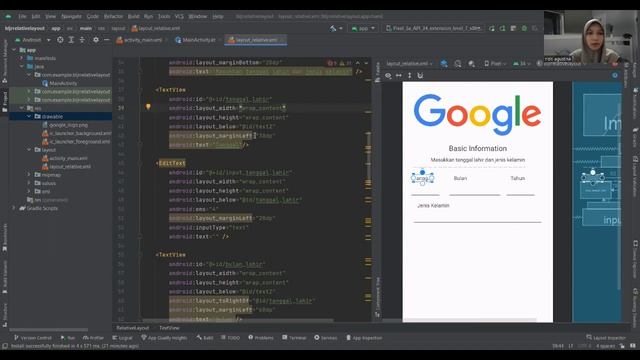Open the VCS menu

179,16
